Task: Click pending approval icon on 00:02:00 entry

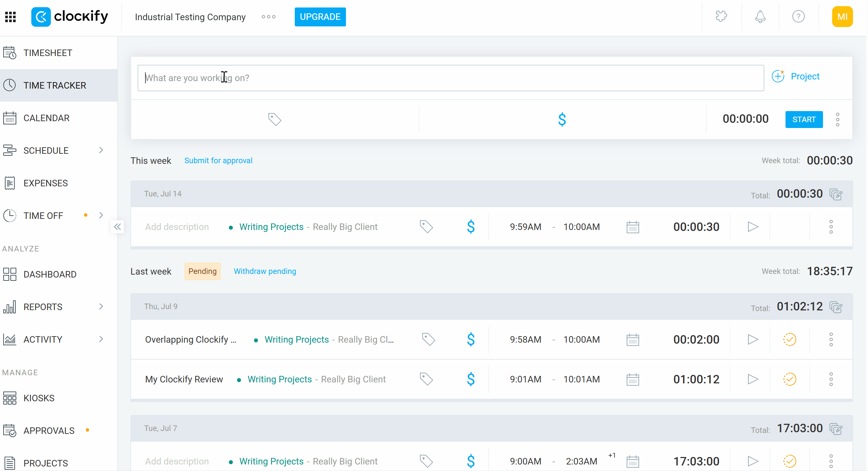Action: (789, 340)
